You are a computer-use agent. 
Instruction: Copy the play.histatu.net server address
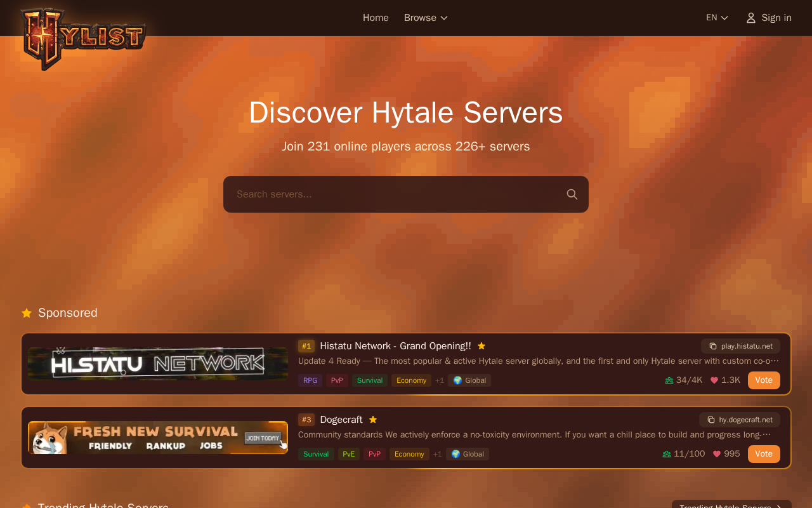click(x=740, y=346)
